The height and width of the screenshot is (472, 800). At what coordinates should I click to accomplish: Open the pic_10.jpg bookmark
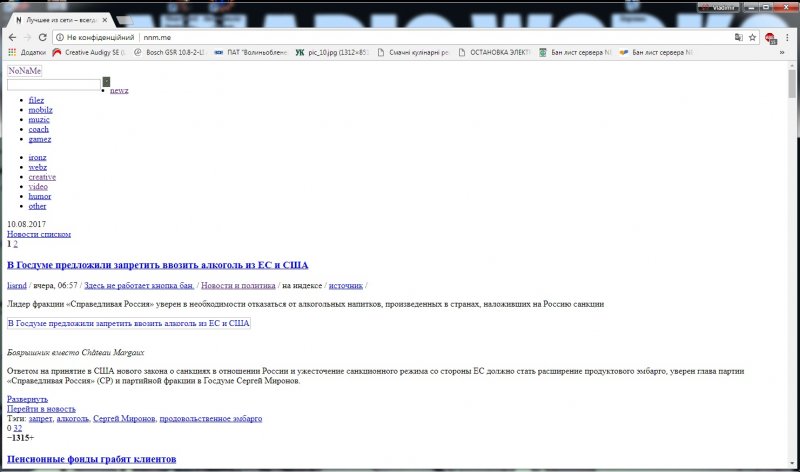(x=332, y=52)
